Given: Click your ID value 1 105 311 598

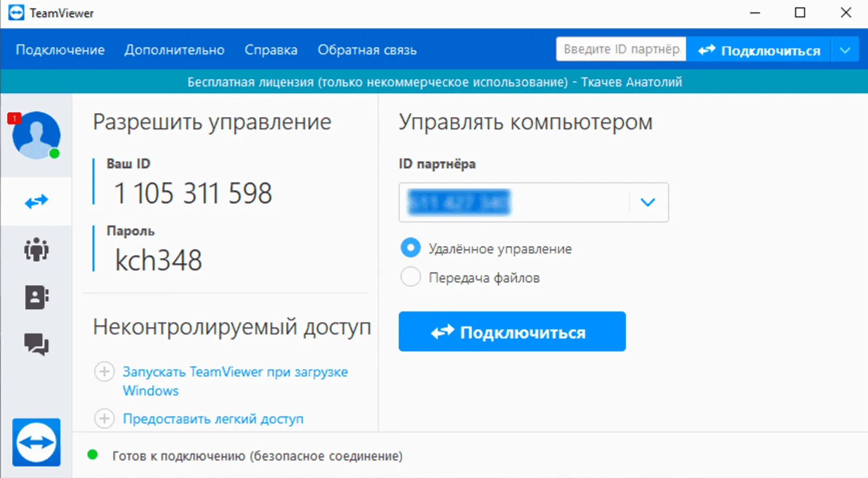Looking at the screenshot, I should [x=193, y=193].
